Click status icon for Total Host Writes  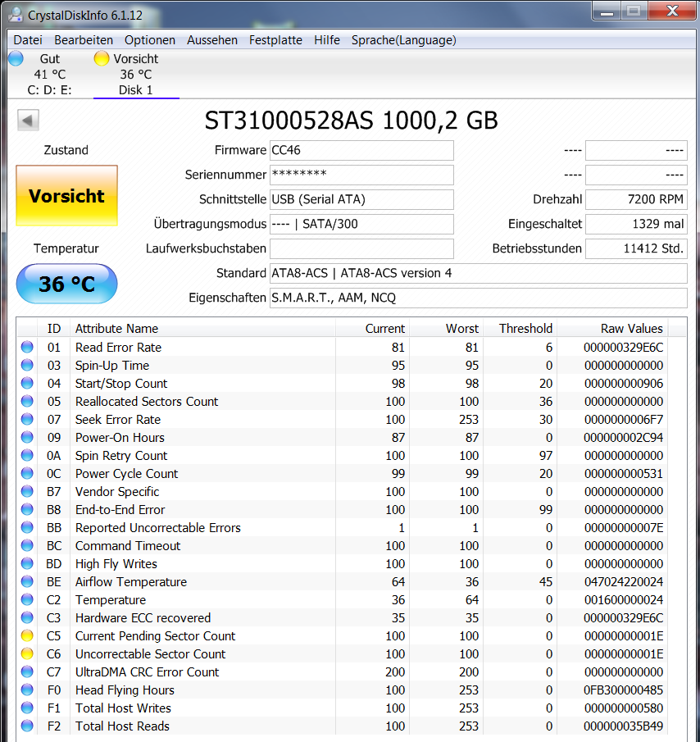point(27,708)
